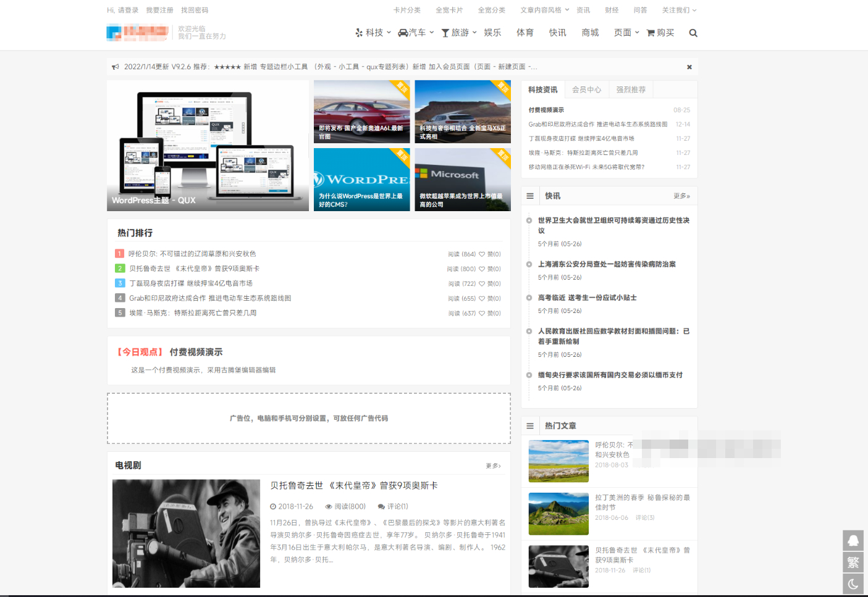Viewport: 868px width, 597px height.
Task: Click 更多 link in 快讯 widget
Action: pyautogui.click(x=681, y=196)
